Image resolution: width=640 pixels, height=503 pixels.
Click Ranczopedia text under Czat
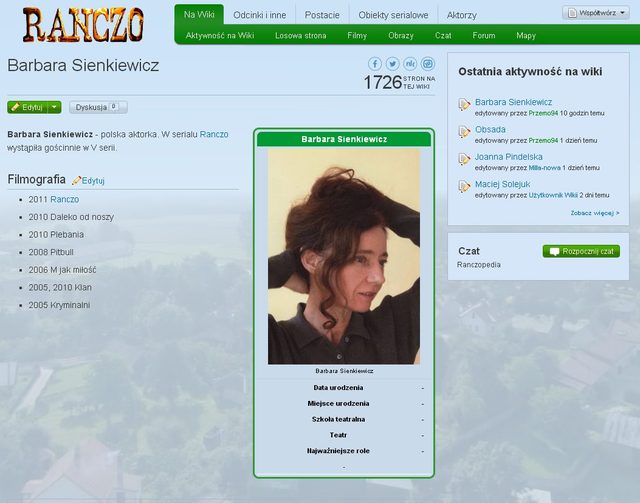[x=478, y=265]
